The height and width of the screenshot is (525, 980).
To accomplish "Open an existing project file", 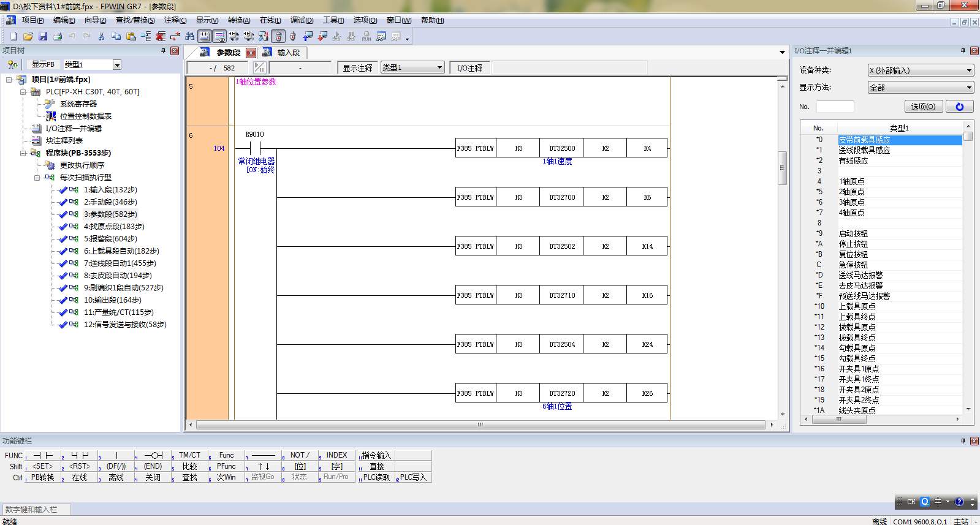I will (28, 36).
